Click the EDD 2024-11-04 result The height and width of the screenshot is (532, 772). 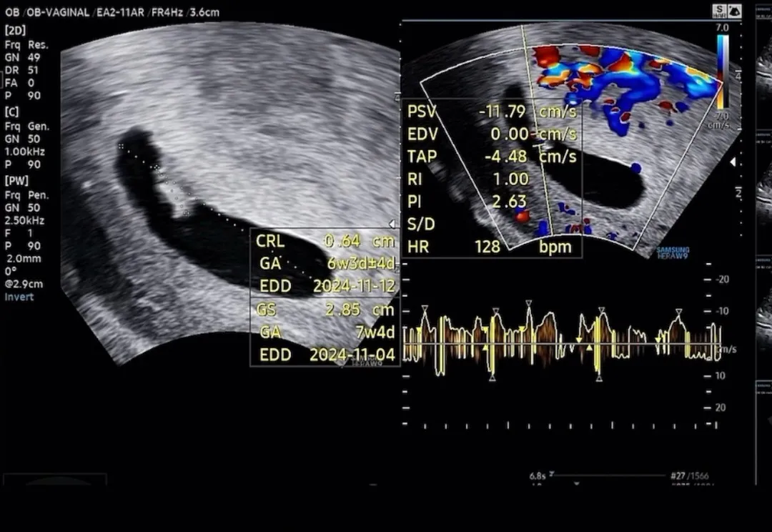327,355
